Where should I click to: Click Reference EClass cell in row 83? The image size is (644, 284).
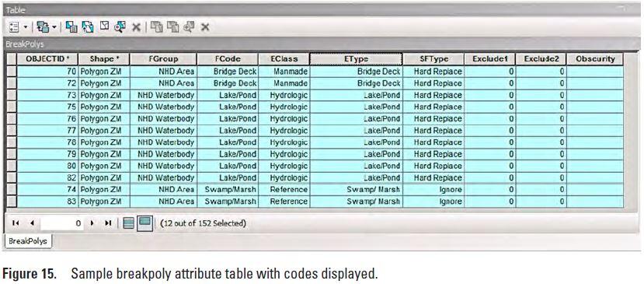284,202
